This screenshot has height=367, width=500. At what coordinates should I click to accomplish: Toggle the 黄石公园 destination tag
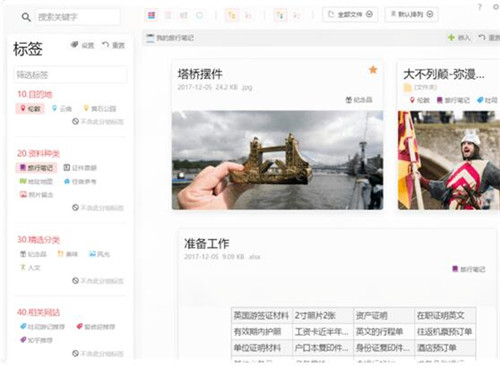click(x=99, y=109)
